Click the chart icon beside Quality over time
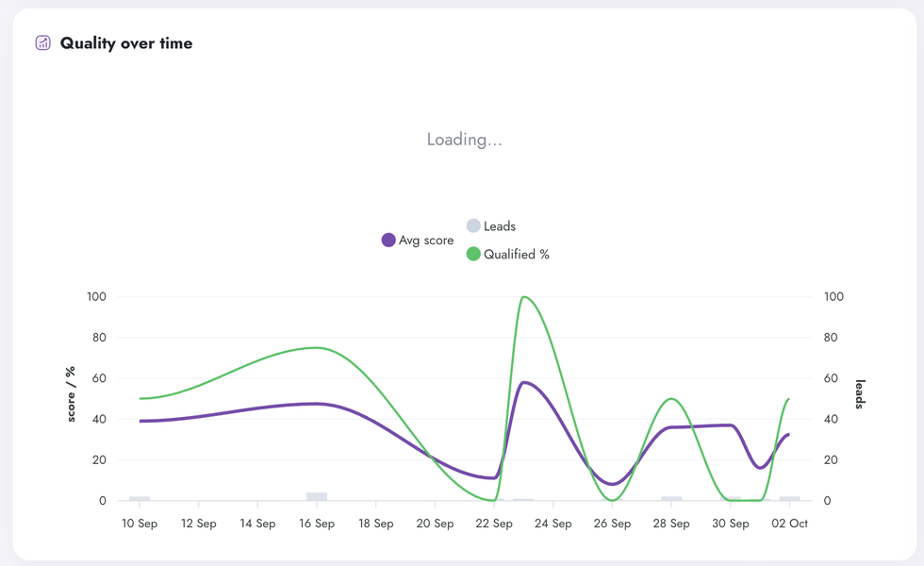 point(43,43)
